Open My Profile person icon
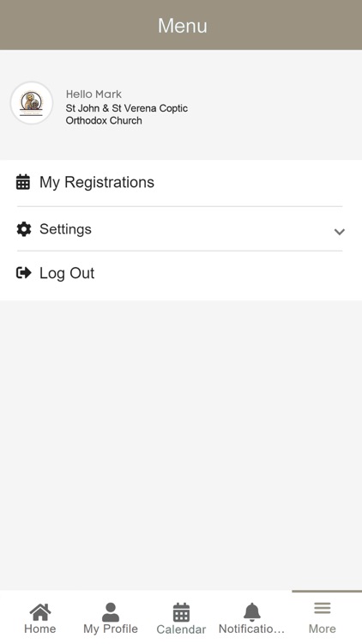Image resolution: width=362 pixels, height=644 pixels. tap(111, 612)
